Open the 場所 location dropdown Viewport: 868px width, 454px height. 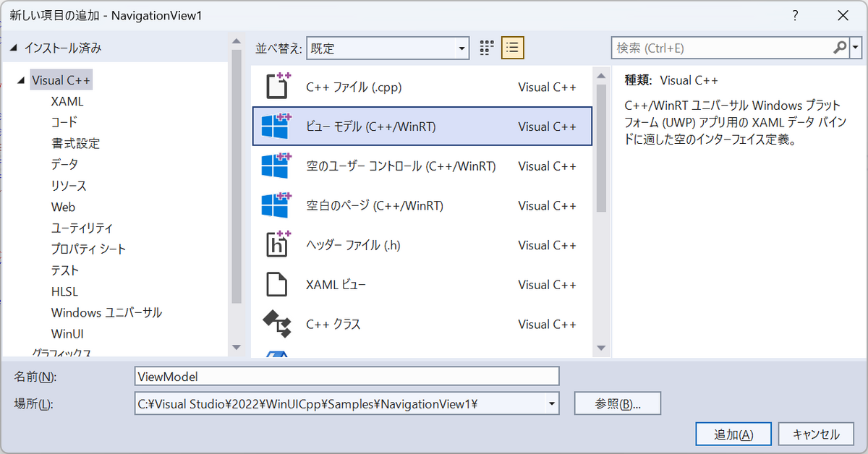[552, 403]
